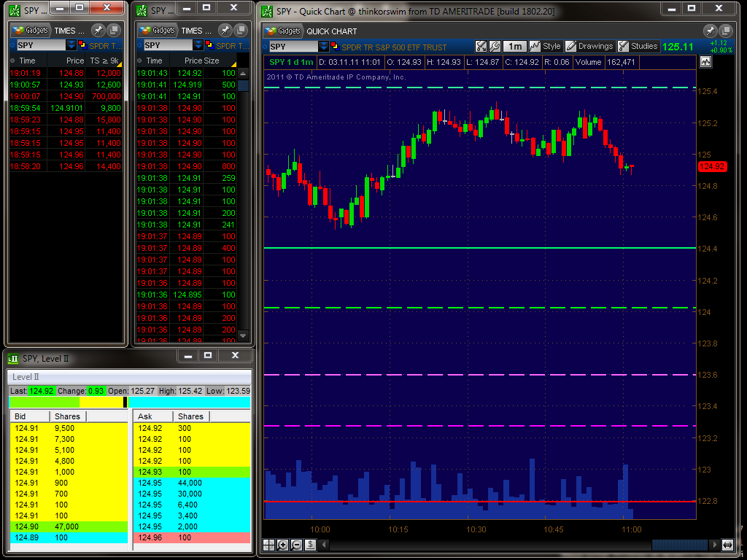Pin the first Time & Sales gadget
Viewport: 747px width, 560px height.
pos(98,30)
